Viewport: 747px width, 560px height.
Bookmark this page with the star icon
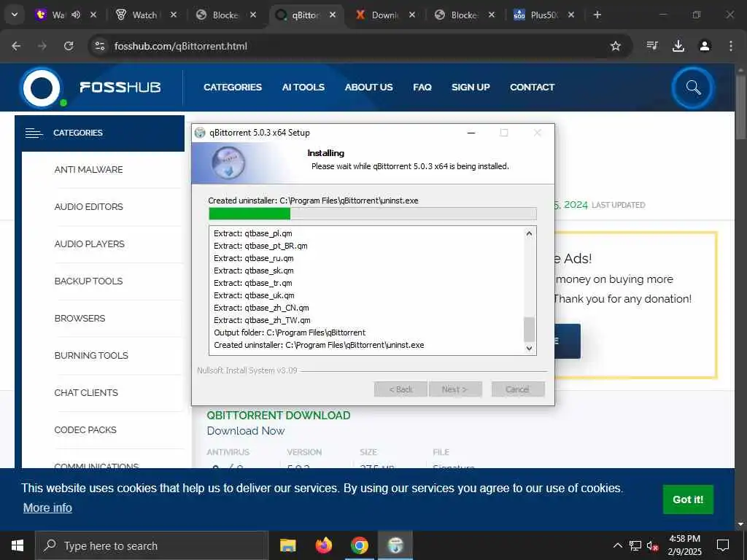point(616,46)
